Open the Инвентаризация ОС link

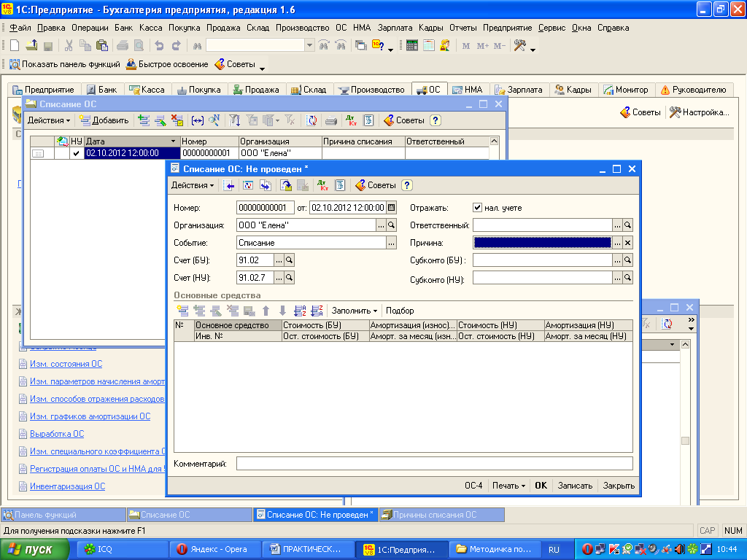pos(68,486)
